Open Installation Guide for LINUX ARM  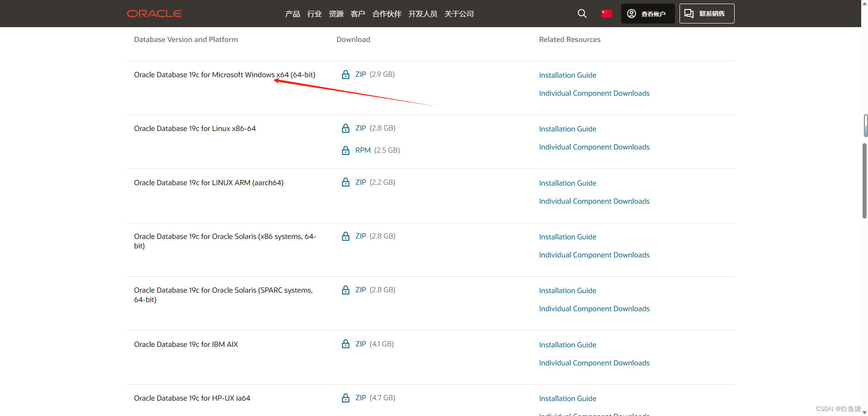(567, 183)
